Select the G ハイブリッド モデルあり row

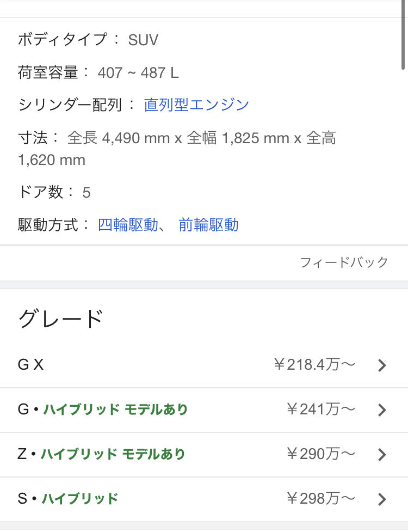tap(204, 410)
